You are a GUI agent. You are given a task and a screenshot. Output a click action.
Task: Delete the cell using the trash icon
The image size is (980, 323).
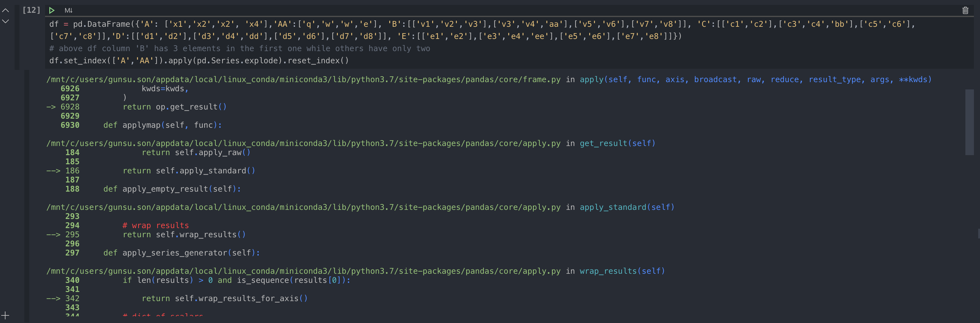[965, 10]
